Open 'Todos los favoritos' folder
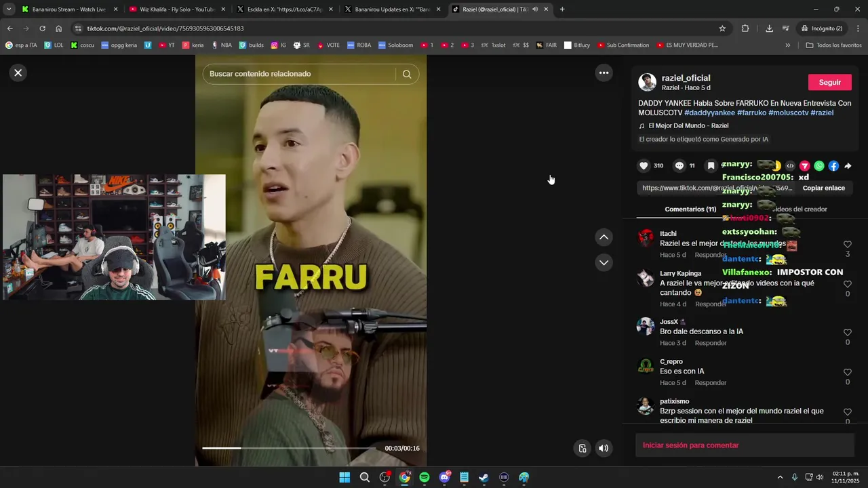Image resolution: width=868 pixels, height=488 pixels. click(x=833, y=45)
